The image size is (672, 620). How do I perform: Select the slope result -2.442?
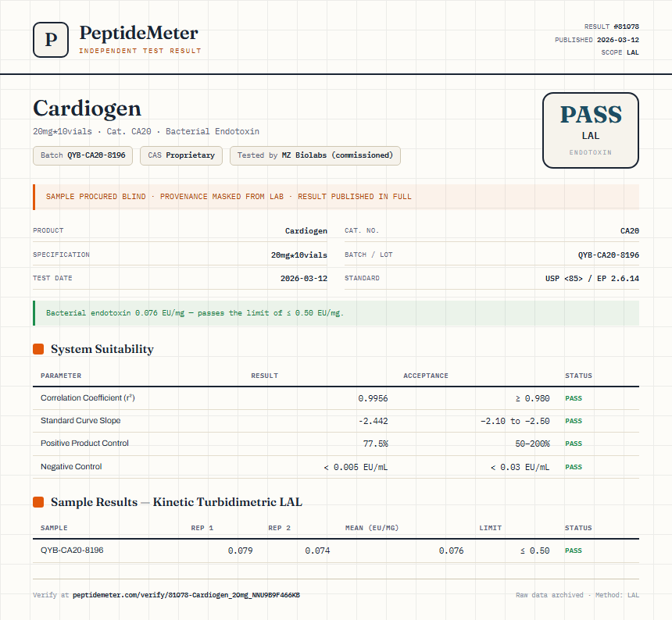tap(373, 421)
